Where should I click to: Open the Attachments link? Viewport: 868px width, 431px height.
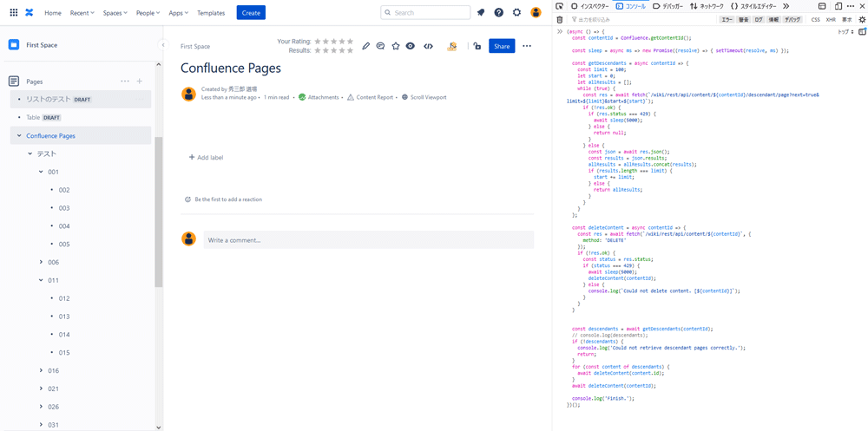(x=319, y=97)
